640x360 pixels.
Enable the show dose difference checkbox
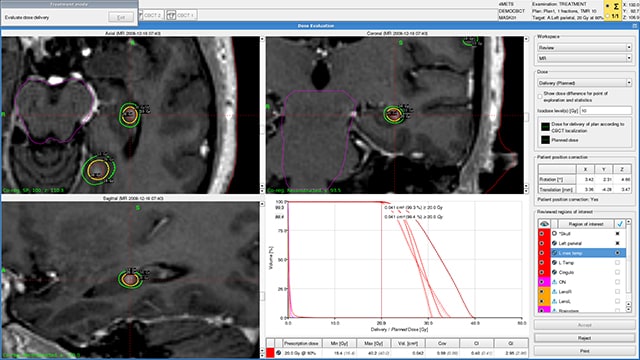coord(540,97)
